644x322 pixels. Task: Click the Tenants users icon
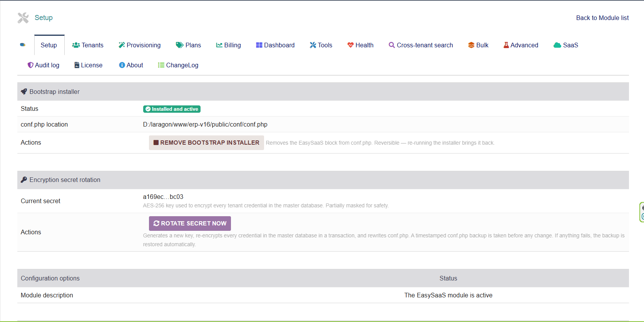[x=76, y=45]
